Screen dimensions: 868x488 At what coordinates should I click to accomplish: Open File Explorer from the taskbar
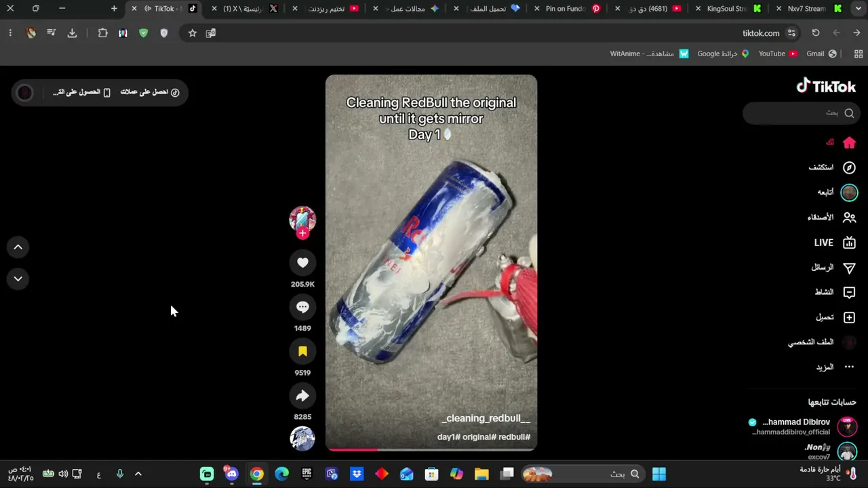pos(481,474)
